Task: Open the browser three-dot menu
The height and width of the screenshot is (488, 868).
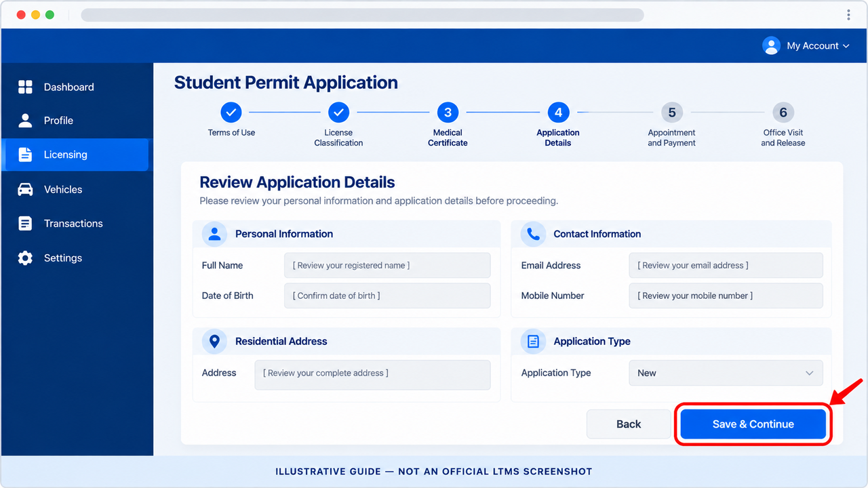Action: [848, 15]
